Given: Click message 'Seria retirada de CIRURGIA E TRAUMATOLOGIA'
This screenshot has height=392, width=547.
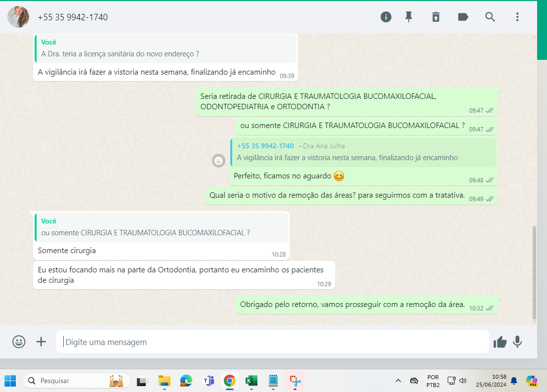Looking at the screenshot, I should (x=346, y=101).
